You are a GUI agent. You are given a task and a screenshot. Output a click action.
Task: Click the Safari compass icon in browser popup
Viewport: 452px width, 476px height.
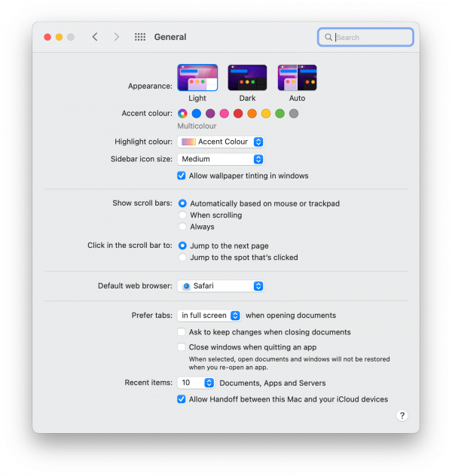tap(186, 286)
